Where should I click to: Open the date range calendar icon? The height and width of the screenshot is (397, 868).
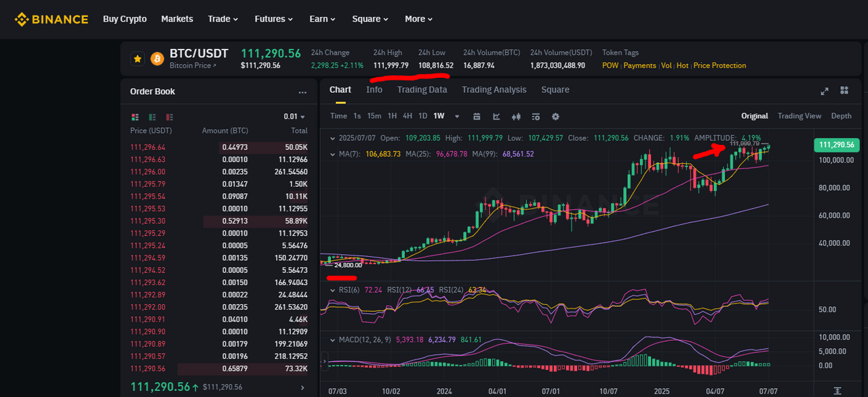477,116
